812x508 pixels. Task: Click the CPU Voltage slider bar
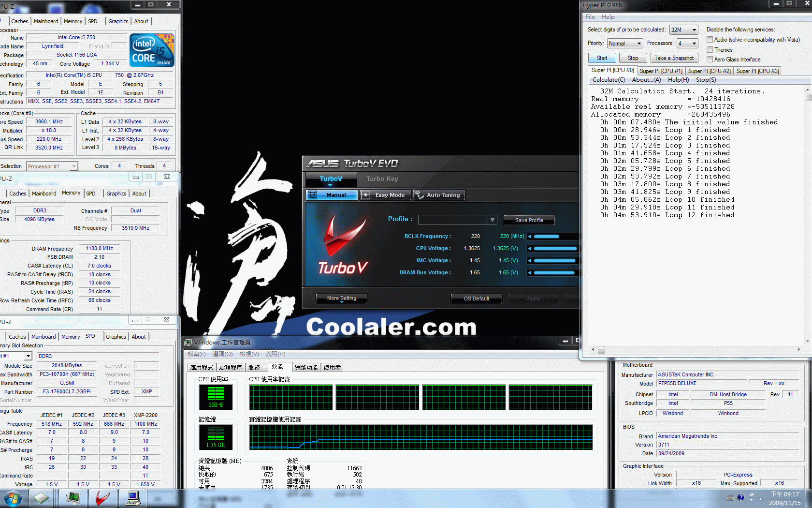pyautogui.click(x=556, y=249)
